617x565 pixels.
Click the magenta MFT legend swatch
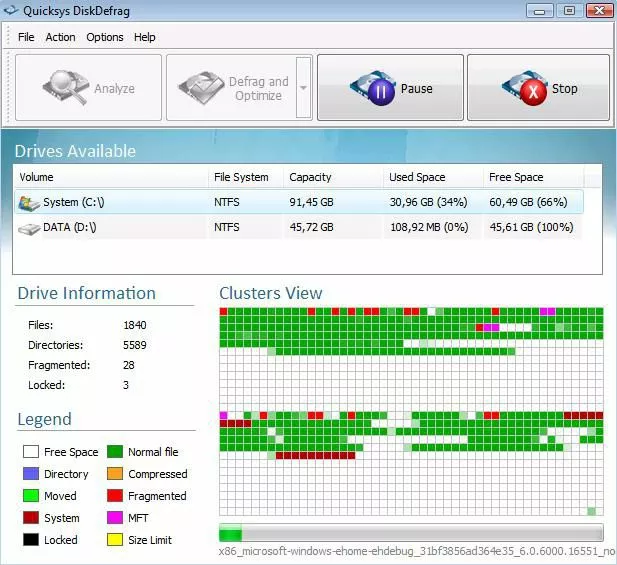pos(115,518)
